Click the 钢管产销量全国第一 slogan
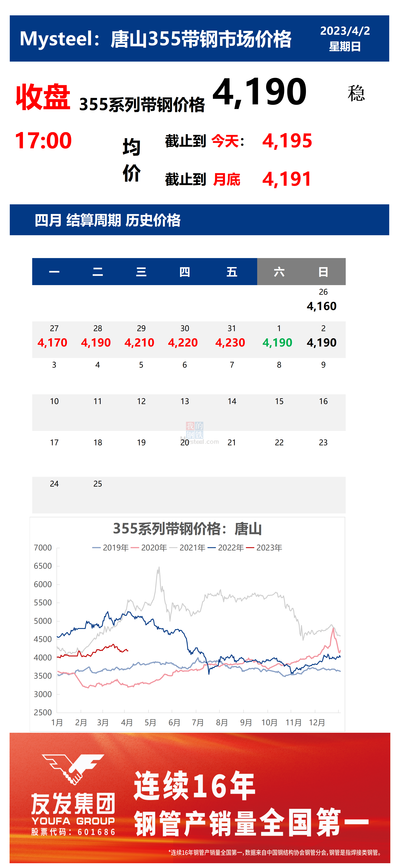Screen dimensions: 399x868 pos(251,823)
